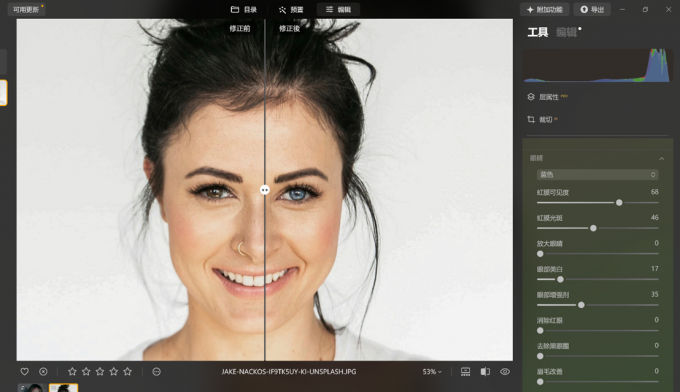The image size is (680, 392).
Task: Click the 去除黑眼圈 slider handle
Action: (540, 356)
